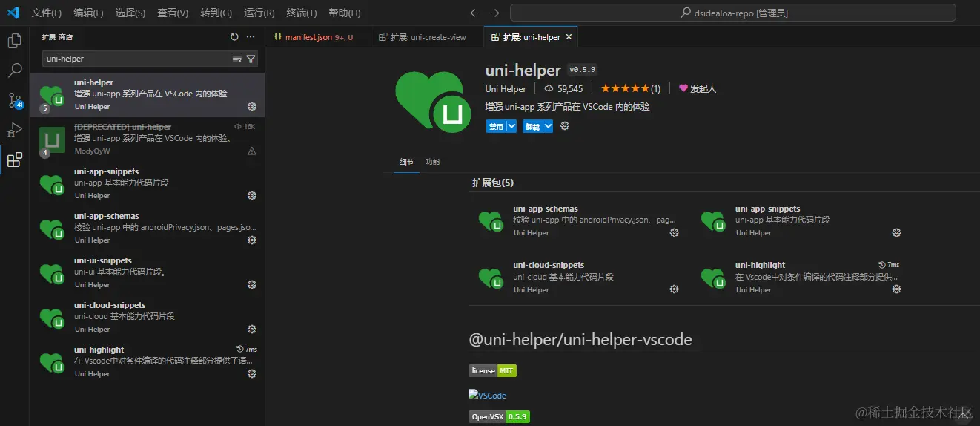Manage gear for uni-app-snippets in sidebar list

[252, 196]
